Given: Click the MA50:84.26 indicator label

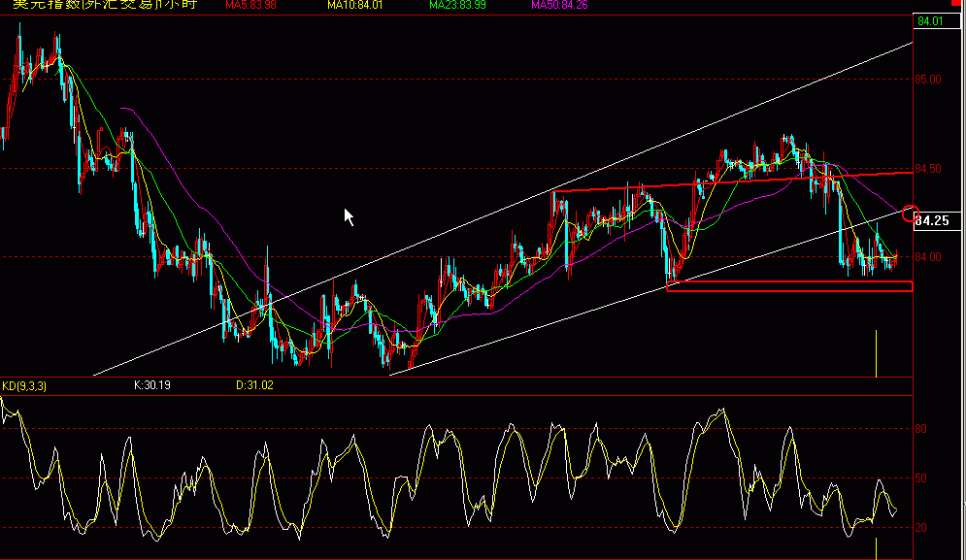Looking at the screenshot, I should click(559, 5).
